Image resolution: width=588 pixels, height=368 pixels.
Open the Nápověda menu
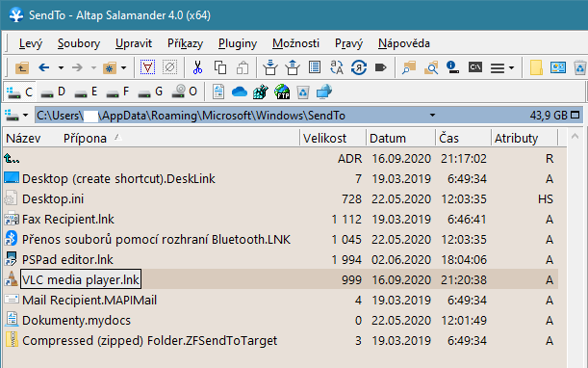click(404, 43)
